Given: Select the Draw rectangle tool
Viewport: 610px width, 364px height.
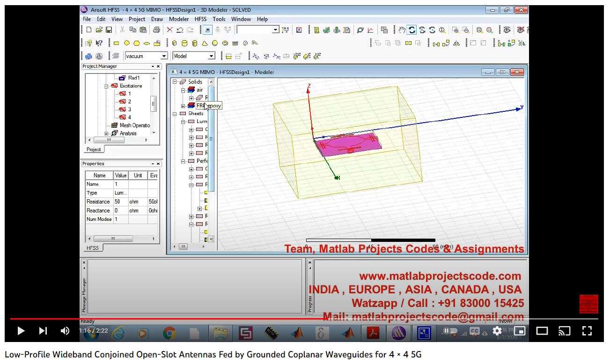Looking at the screenshot, I should pyautogui.click(x=116, y=43).
